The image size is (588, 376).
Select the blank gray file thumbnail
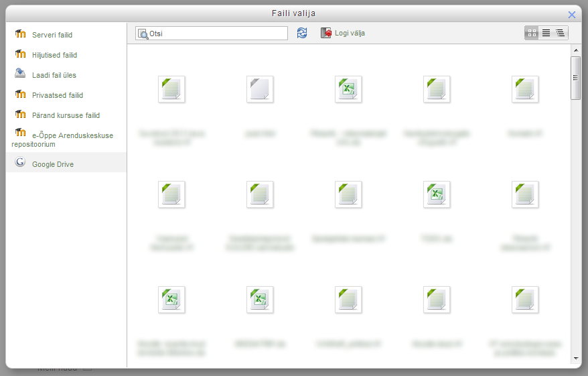pos(260,89)
